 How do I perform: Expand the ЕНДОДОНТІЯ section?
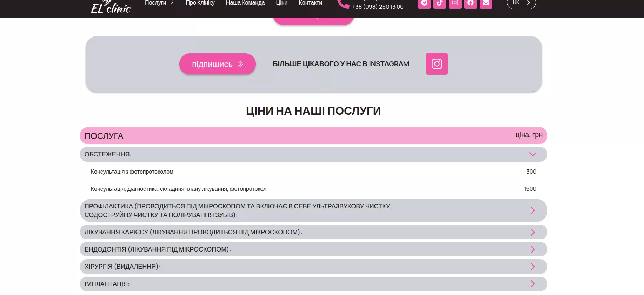[532, 249]
